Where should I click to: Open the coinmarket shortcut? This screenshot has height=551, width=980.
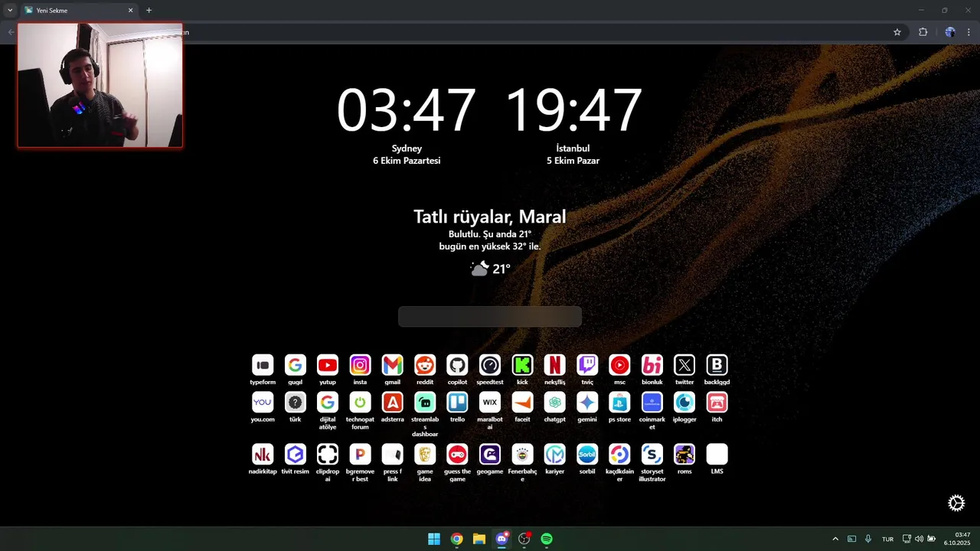coord(652,402)
